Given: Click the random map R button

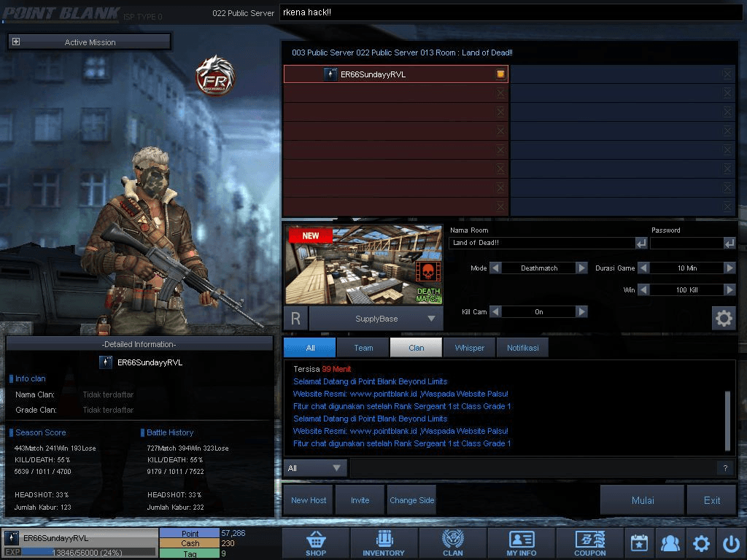Looking at the screenshot, I should click(295, 319).
